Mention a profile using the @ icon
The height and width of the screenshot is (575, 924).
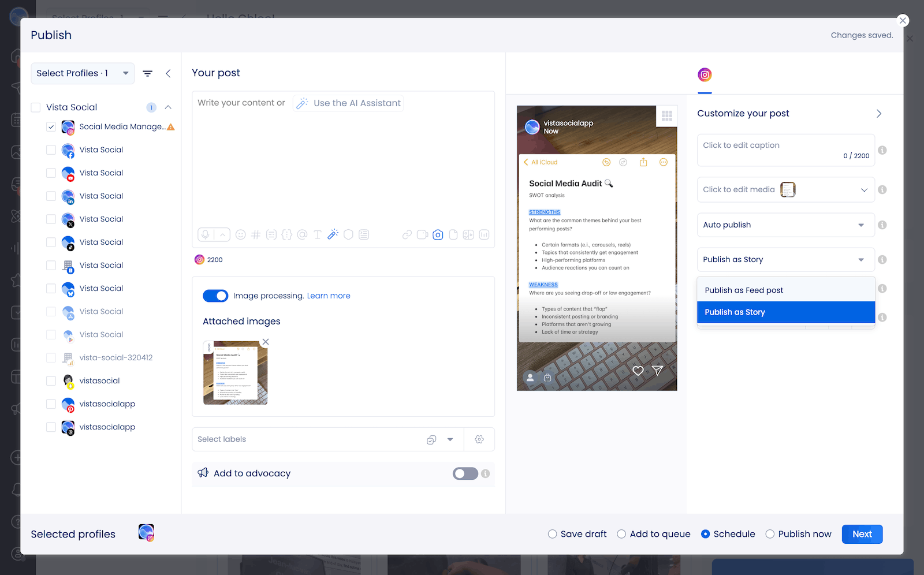pos(302,234)
